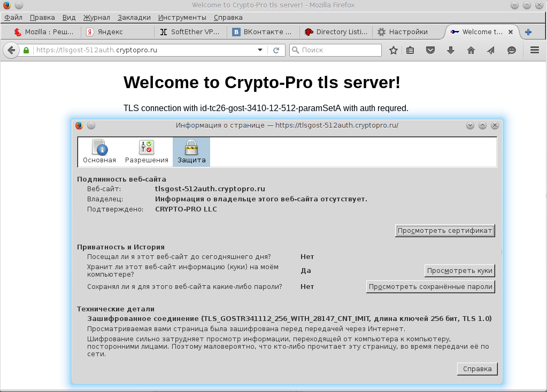This screenshot has height=392, width=547.
Task: Click the CRYPTO-PRO LLC verifier text
Action: (x=186, y=209)
